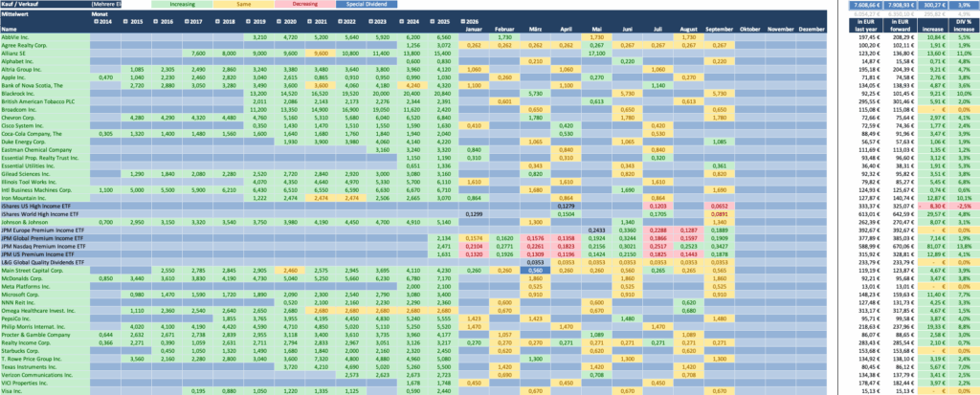Expand the 2014 year column group
This screenshot has height=395, width=980.
pos(96,21)
